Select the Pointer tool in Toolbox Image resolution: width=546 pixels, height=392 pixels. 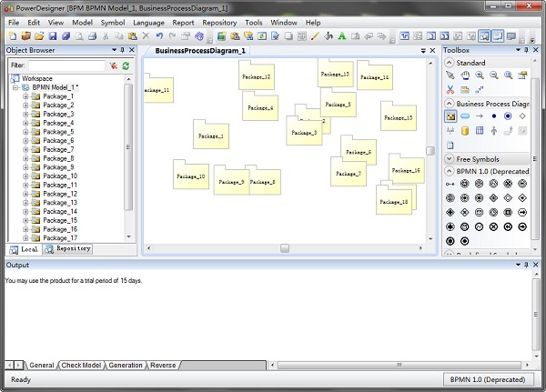click(450, 75)
